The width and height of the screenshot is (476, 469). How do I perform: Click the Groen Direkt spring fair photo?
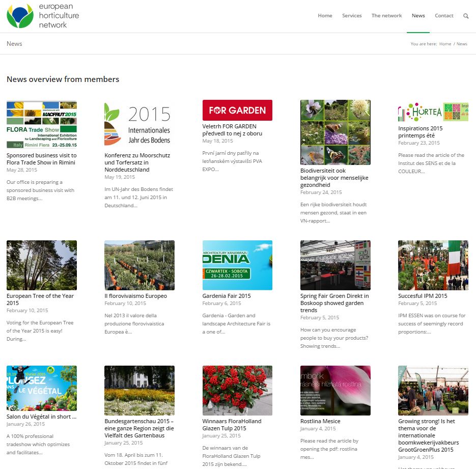pyautogui.click(x=335, y=265)
